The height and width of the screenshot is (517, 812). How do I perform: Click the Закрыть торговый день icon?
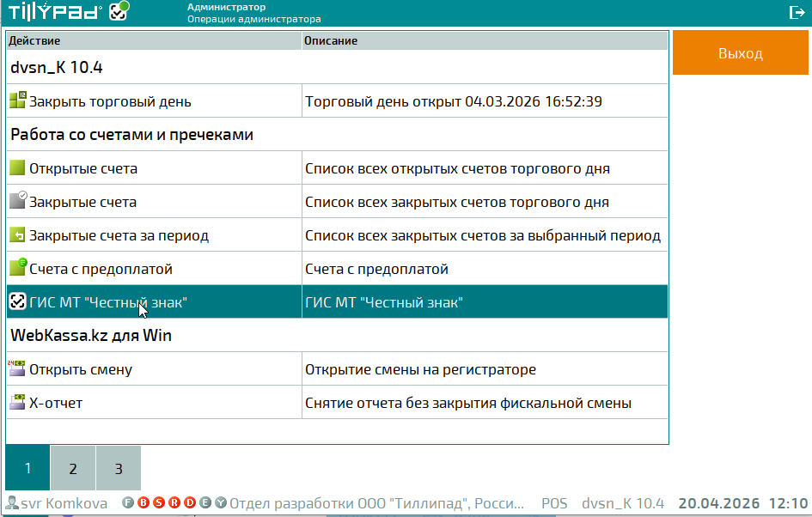(x=17, y=100)
